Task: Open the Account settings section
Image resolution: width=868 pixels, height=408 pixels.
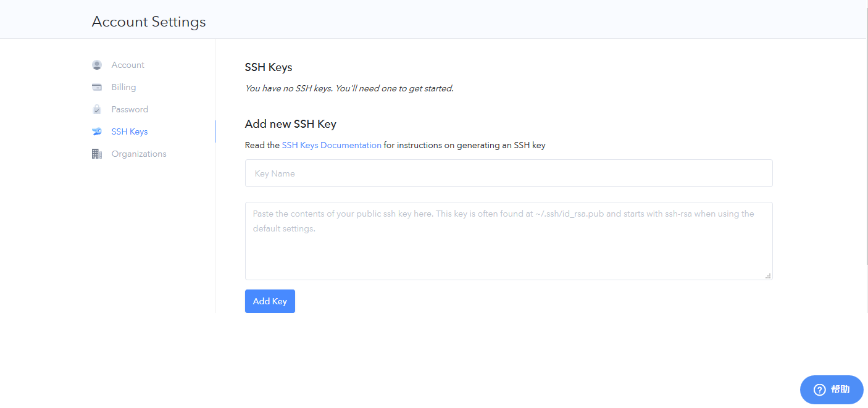Action: point(128,65)
